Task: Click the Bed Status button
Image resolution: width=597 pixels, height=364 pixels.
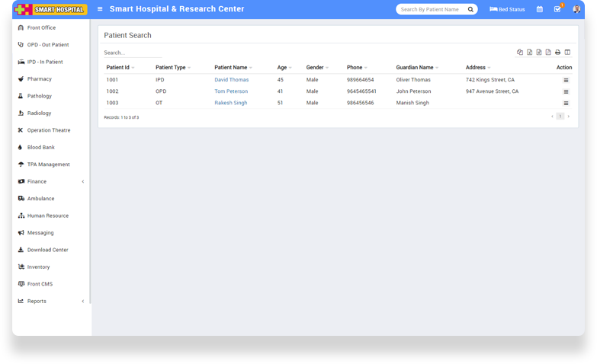Action: [x=507, y=9]
